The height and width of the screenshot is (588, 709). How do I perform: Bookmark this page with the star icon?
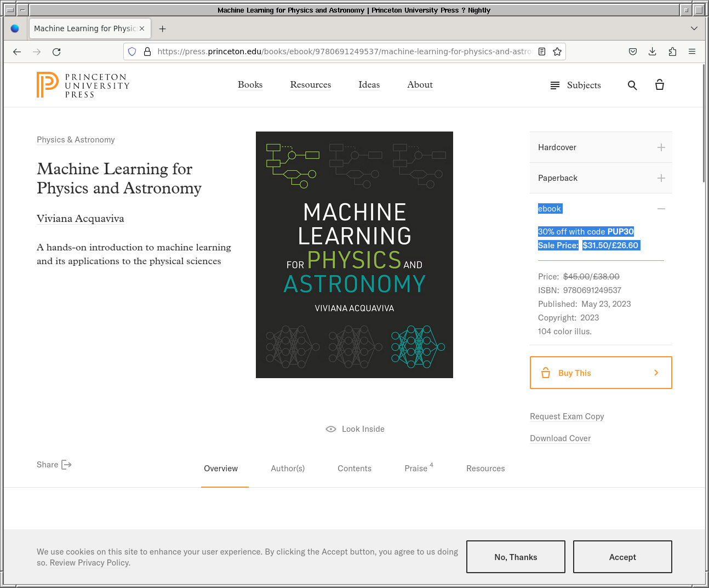tap(557, 52)
